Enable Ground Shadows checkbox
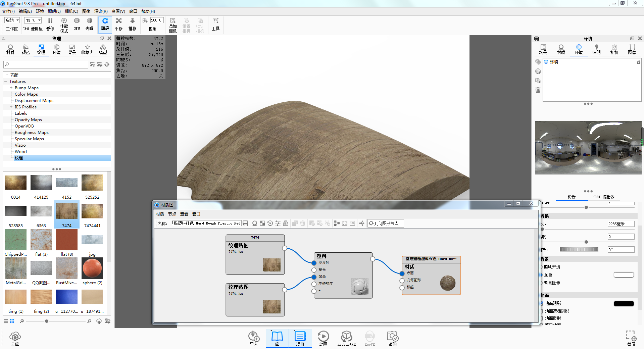The width and height of the screenshot is (644, 349). [x=541, y=303]
